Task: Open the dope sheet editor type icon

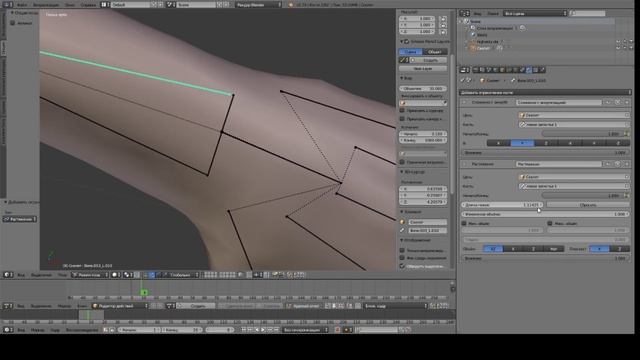Action: tap(8, 306)
